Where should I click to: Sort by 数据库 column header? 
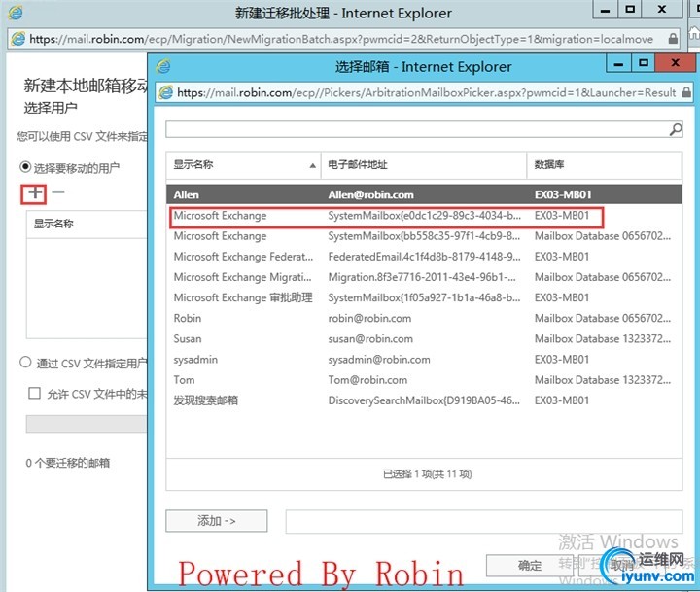tap(604, 164)
